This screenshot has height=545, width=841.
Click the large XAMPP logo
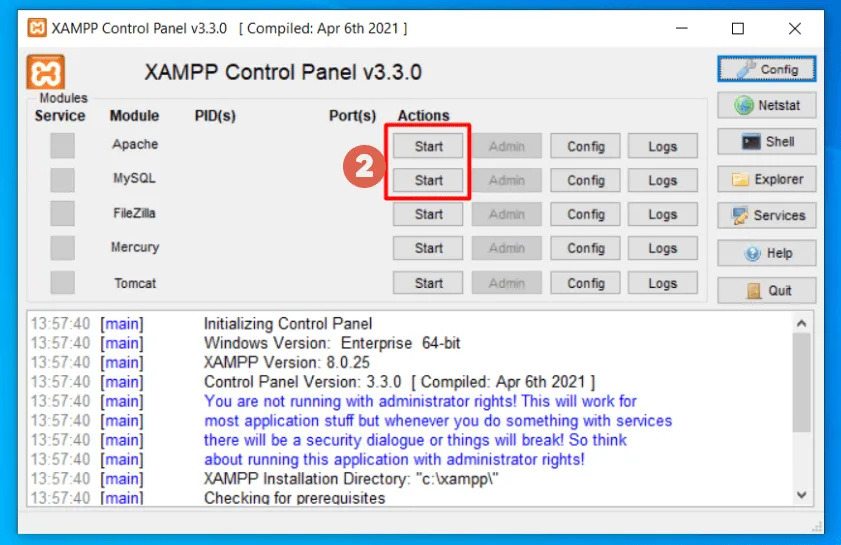pyautogui.click(x=46, y=72)
